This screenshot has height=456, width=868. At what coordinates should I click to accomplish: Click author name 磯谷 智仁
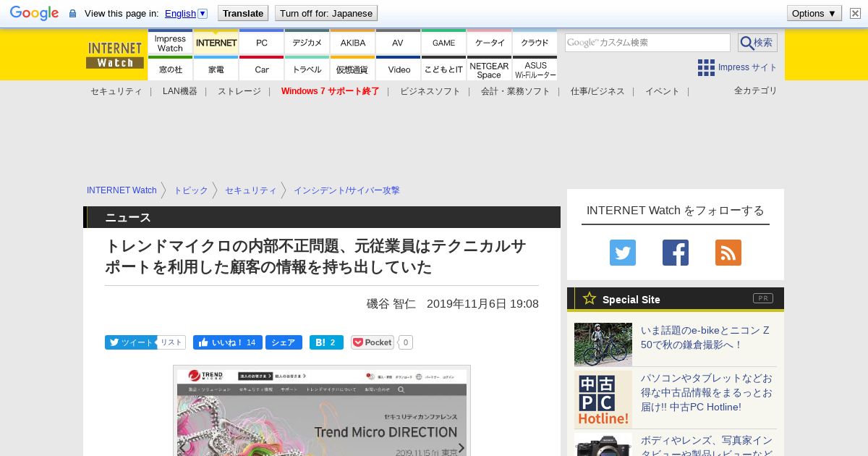[391, 304]
